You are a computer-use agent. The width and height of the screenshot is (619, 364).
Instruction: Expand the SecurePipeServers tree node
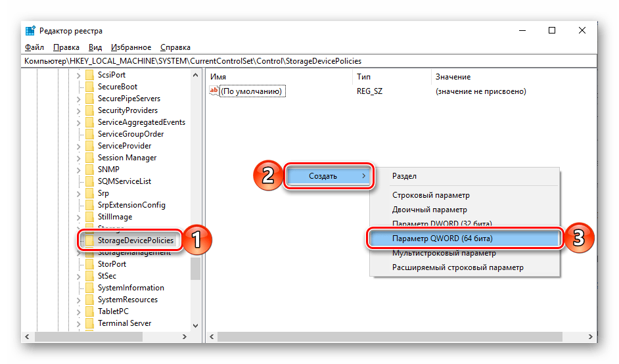pos(78,99)
